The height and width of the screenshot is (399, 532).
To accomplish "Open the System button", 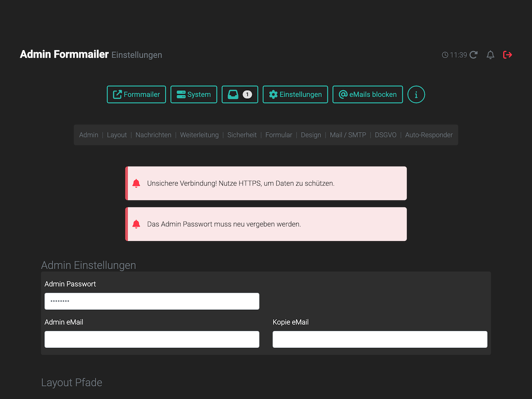I will (194, 94).
